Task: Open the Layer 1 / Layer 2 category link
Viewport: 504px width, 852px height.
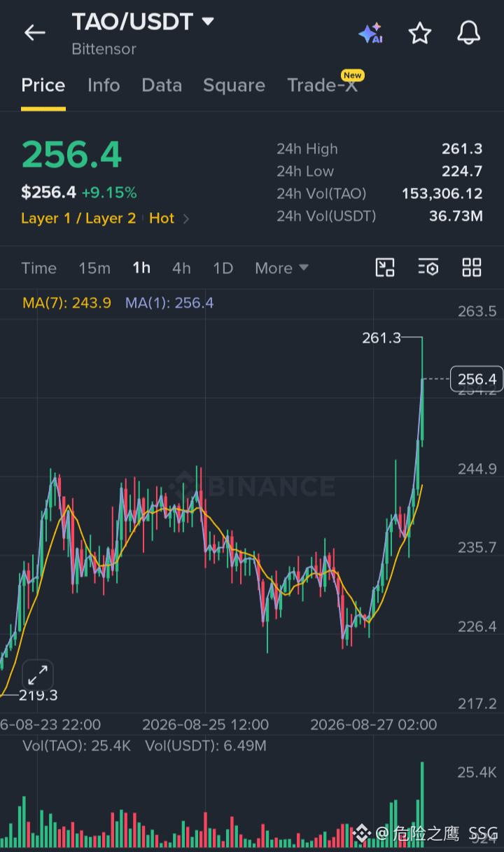Action: pos(78,219)
